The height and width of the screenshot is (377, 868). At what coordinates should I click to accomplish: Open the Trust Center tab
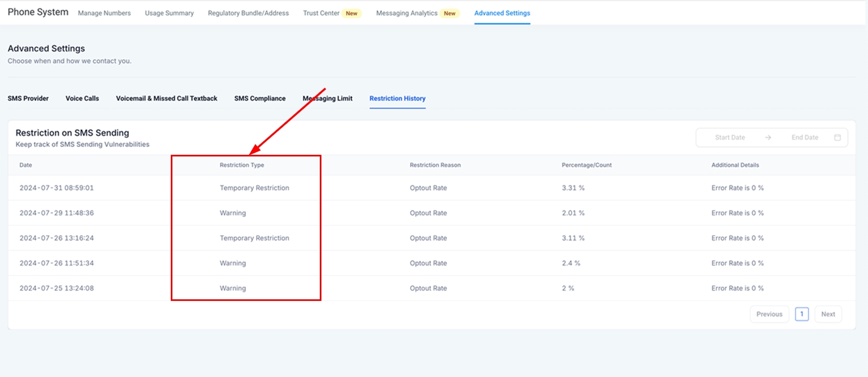click(x=321, y=13)
